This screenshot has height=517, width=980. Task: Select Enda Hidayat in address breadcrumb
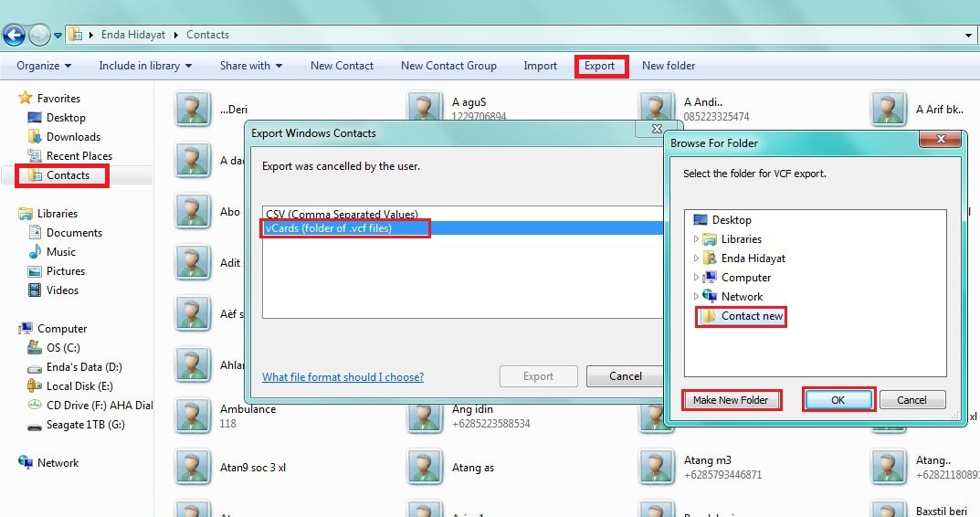(133, 35)
